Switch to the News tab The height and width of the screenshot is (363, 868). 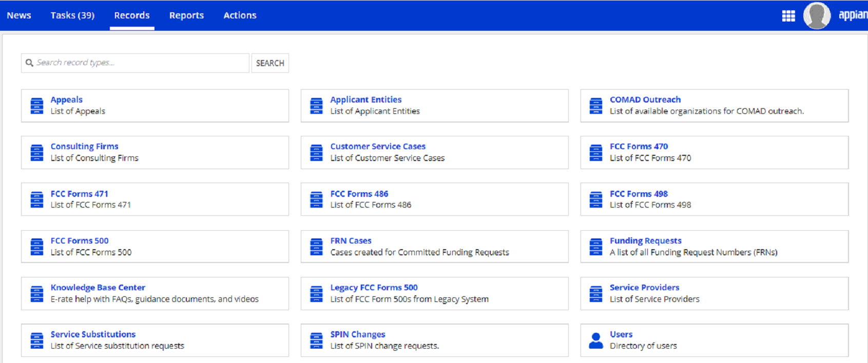coord(19,15)
